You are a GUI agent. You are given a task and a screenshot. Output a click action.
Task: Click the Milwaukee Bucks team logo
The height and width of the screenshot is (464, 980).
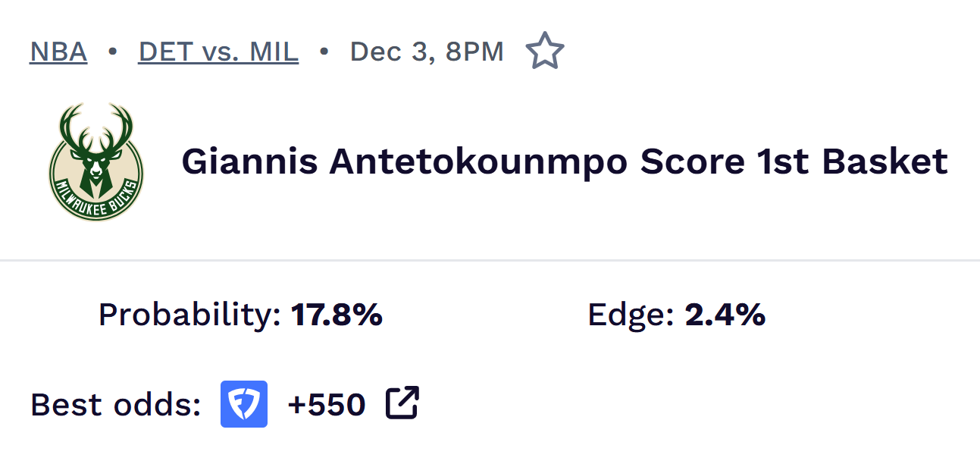pyautogui.click(x=96, y=162)
